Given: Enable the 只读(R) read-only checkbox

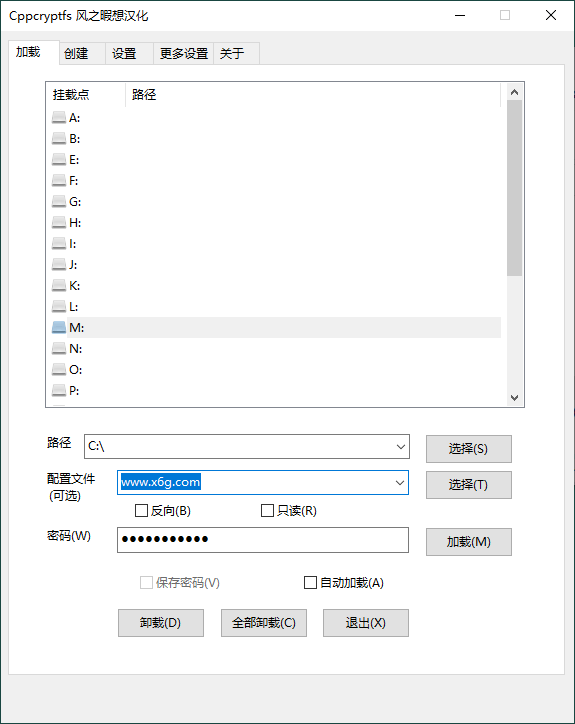Looking at the screenshot, I should point(267,511).
